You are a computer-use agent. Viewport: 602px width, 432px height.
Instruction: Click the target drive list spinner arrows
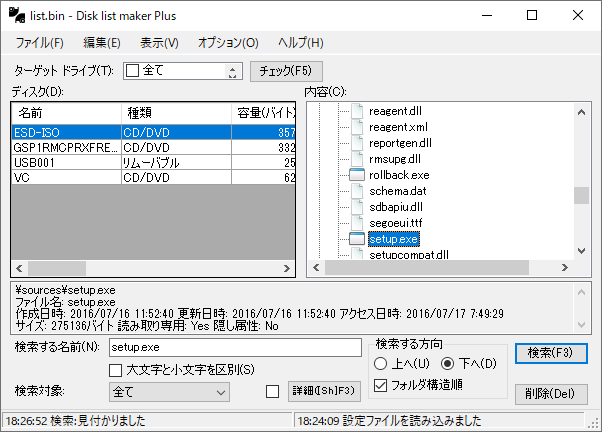[232, 71]
